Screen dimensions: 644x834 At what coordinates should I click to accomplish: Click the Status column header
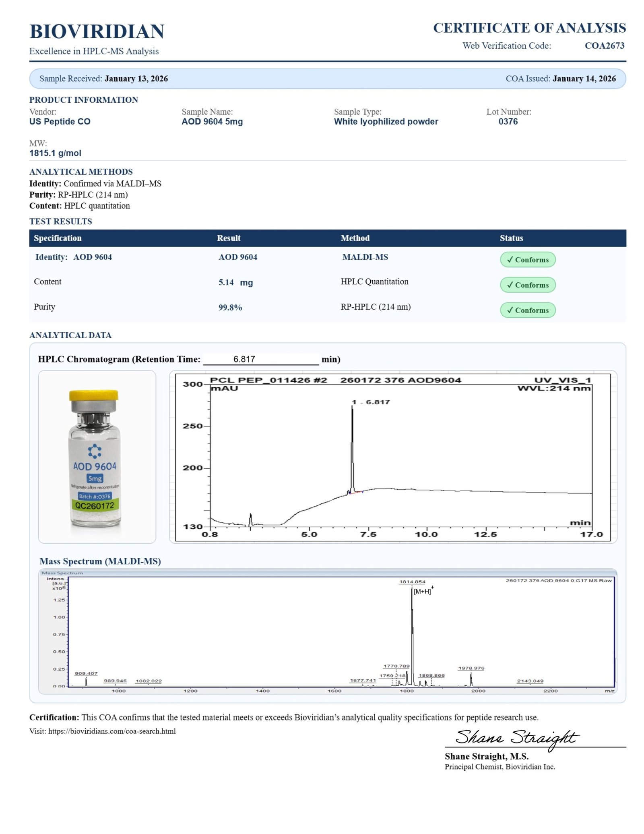click(x=511, y=238)
